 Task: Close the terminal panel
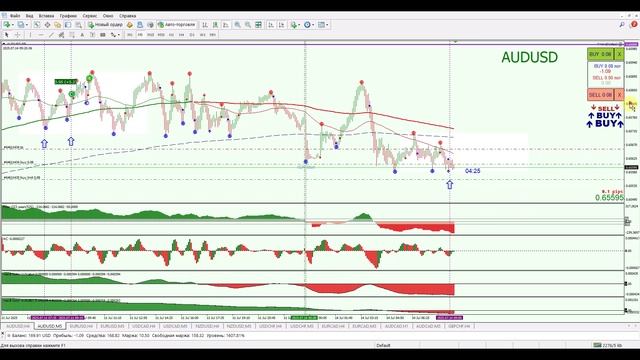[x=3, y=334]
